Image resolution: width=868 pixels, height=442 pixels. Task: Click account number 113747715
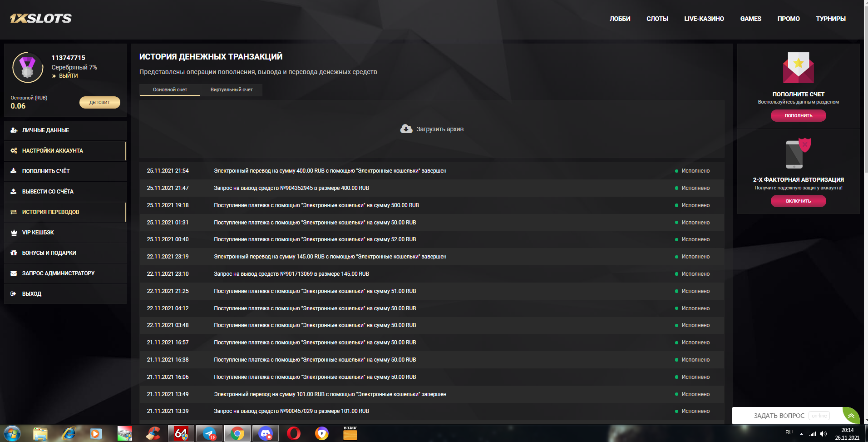68,58
